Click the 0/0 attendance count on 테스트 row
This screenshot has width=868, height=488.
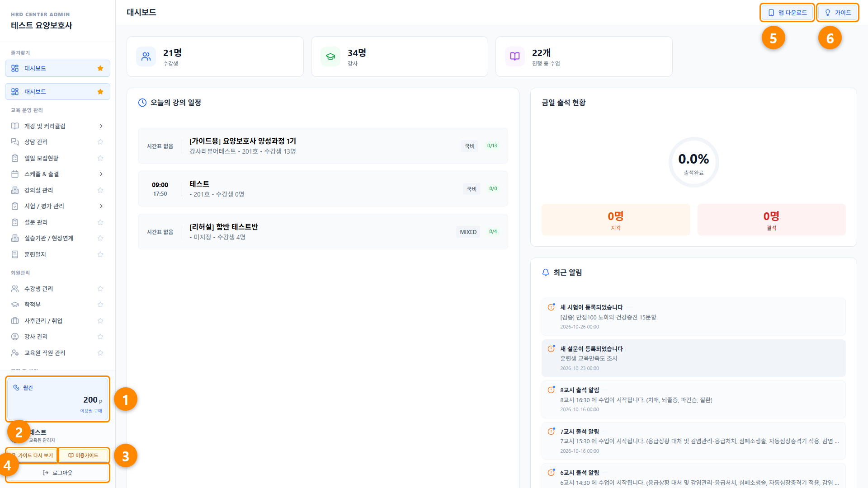click(493, 188)
